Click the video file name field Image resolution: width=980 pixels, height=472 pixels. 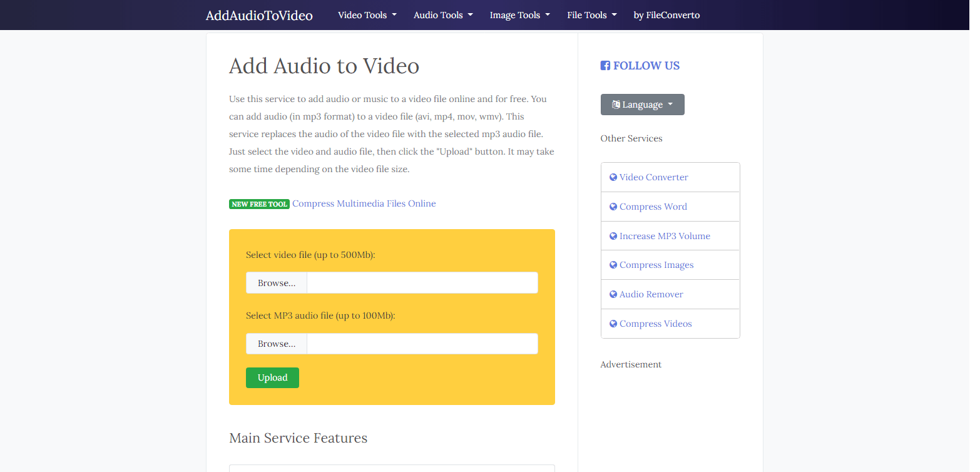point(422,283)
